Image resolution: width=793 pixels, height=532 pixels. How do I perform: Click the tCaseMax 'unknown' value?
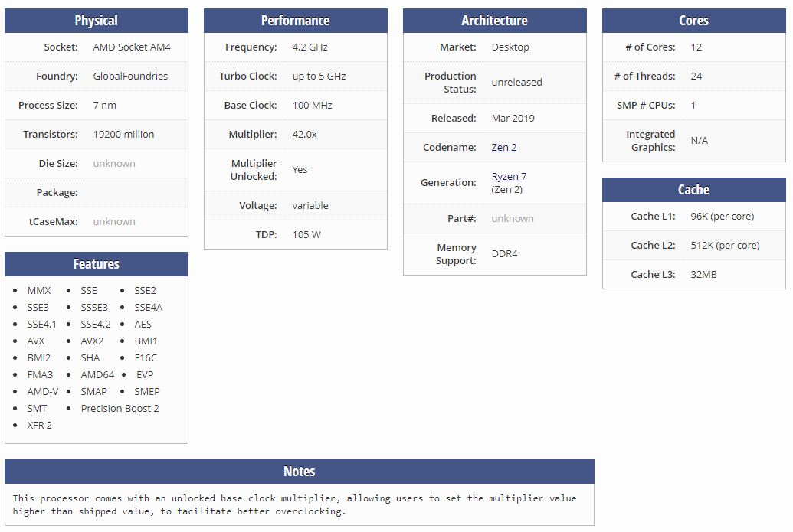(x=114, y=221)
